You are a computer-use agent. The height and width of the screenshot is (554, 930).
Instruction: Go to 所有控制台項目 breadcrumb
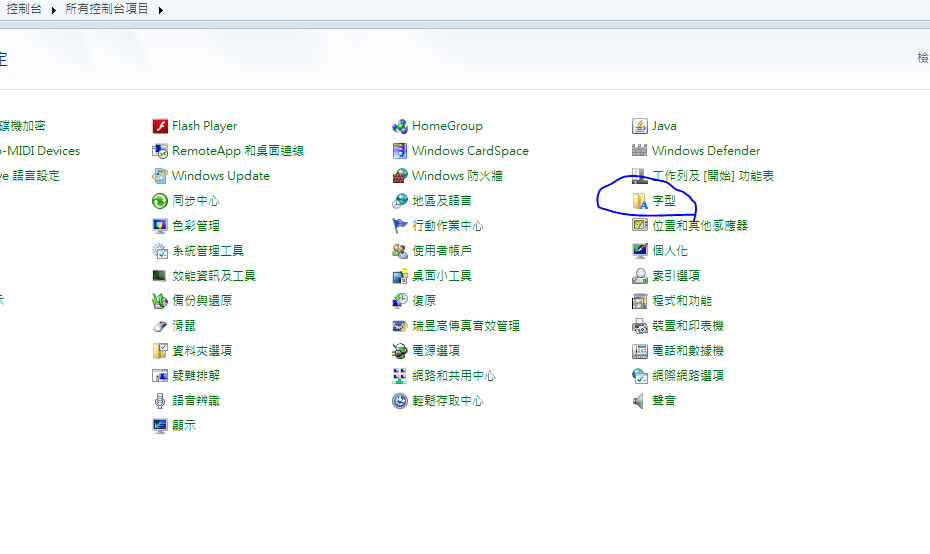[107, 9]
